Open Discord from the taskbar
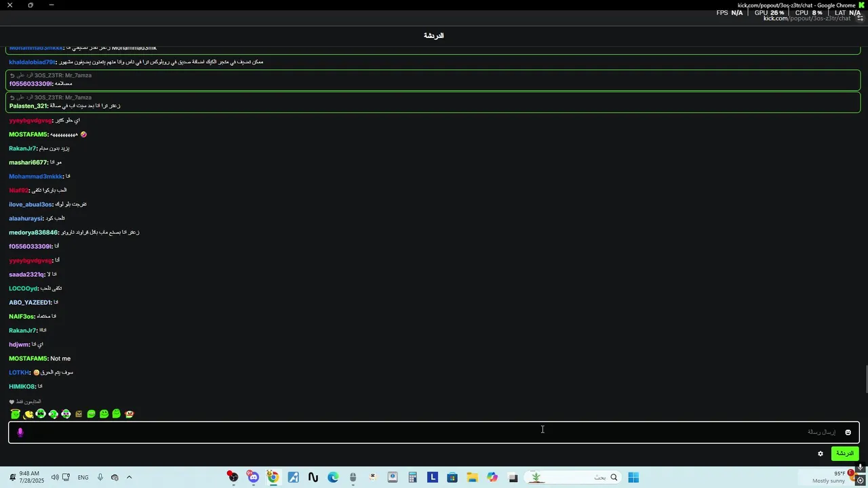This screenshot has width=868, height=488. (253, 477)
